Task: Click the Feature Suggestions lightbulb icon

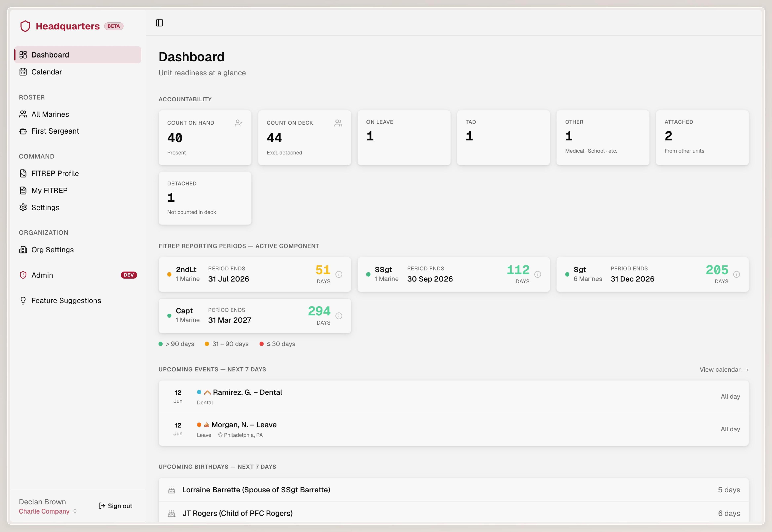Action: tap(23, 300)
